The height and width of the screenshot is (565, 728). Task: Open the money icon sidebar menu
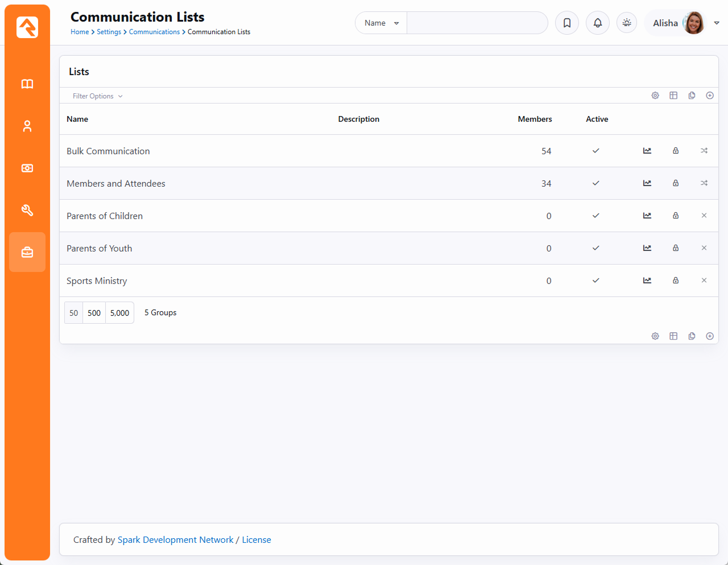(x=27, y=168)
